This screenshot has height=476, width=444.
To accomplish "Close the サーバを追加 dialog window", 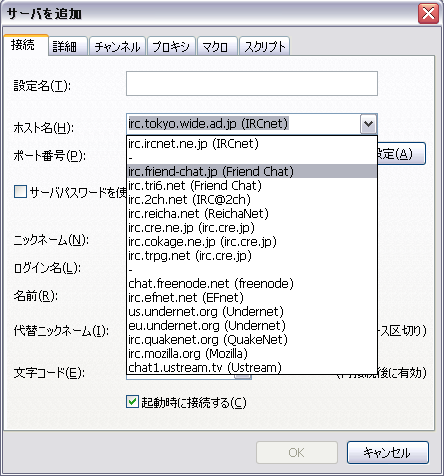I will pyautogui.click(x=428, y=14).
